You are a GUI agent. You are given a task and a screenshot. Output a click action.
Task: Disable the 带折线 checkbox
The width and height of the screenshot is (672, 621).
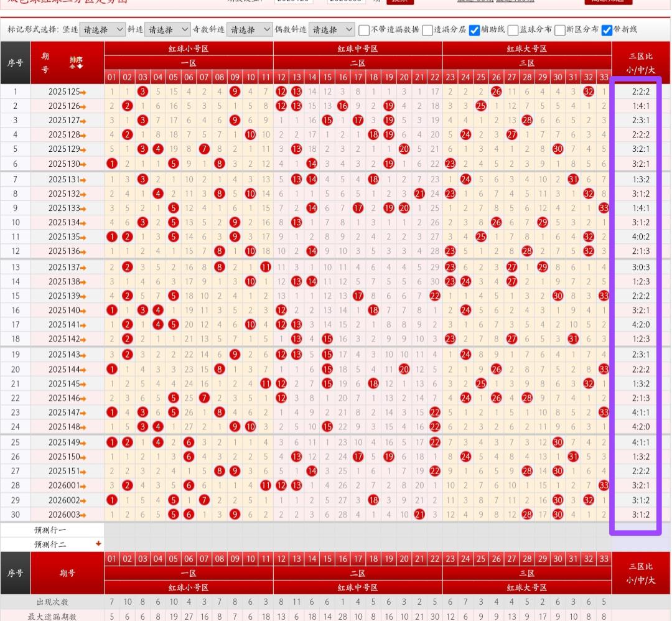click(x=607, y=30)
